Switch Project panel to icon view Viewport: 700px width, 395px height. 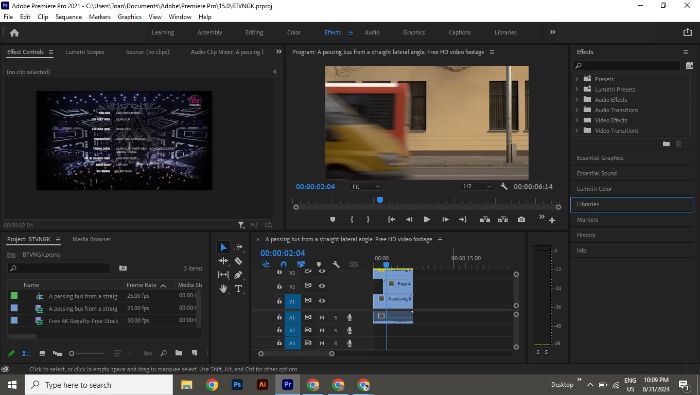42,353
